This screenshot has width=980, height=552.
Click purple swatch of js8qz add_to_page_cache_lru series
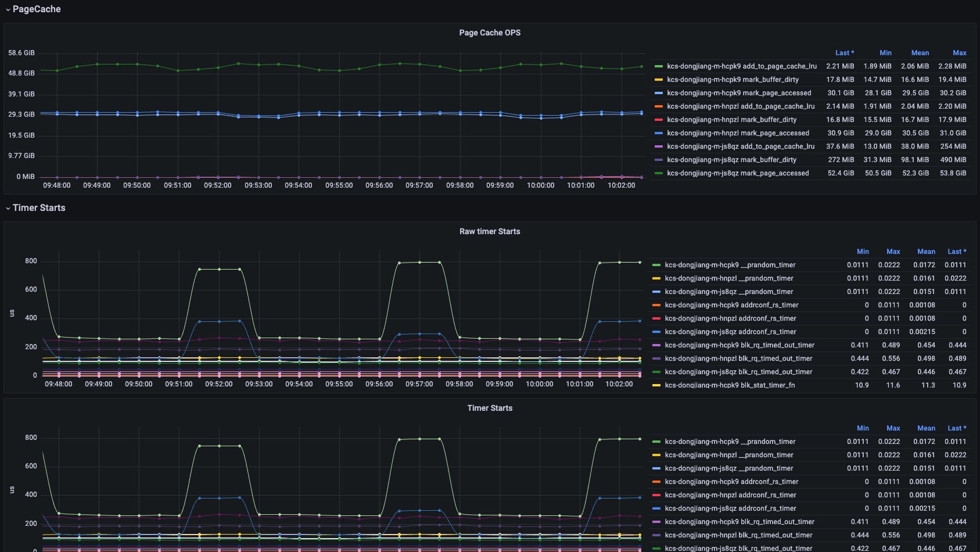coord(659,146)
